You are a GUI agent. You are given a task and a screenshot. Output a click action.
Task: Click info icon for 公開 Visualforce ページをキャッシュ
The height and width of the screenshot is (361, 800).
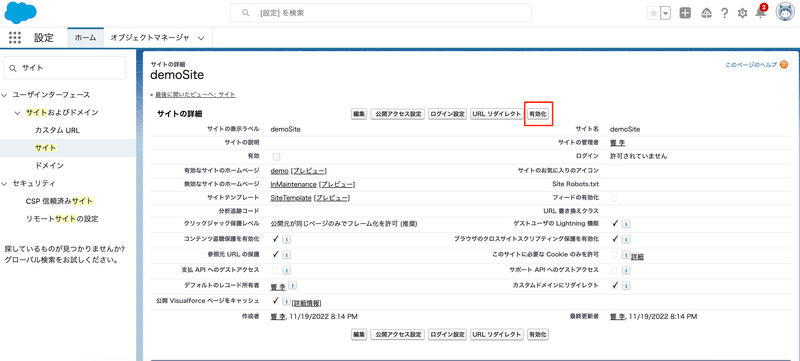(x=286, y=301)
